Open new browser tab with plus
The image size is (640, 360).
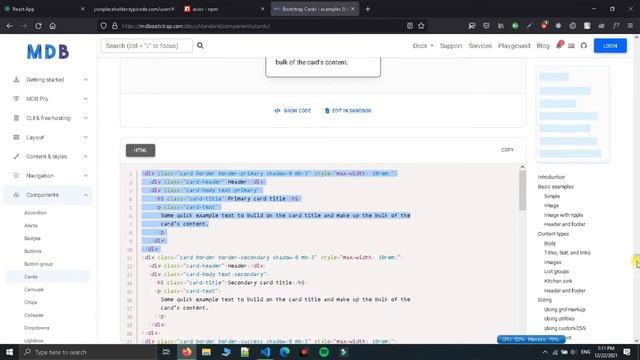click(x=367, y=9)
